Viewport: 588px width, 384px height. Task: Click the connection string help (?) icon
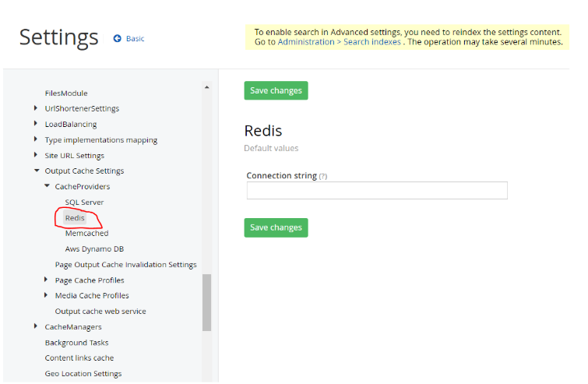(x=323, y=176)
